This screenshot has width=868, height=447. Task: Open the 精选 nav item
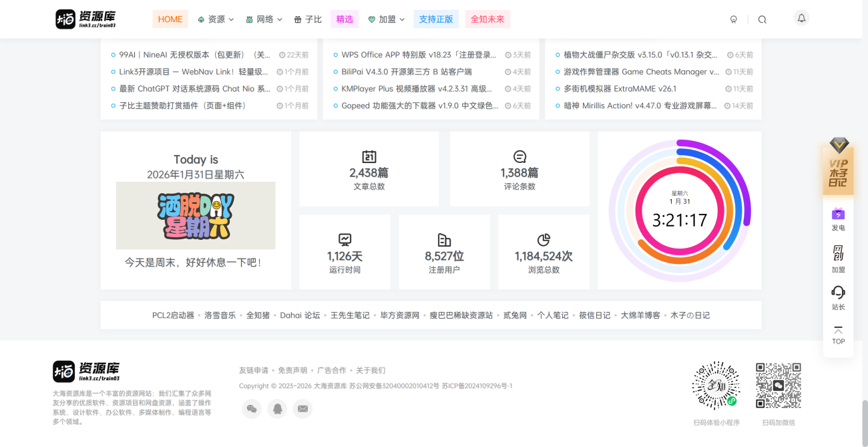click(345, 19)
